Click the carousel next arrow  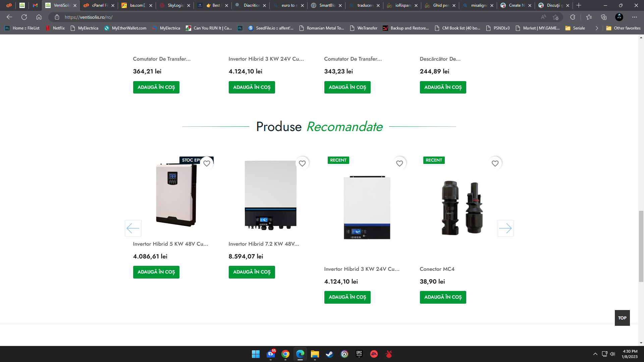click(505, 228)
